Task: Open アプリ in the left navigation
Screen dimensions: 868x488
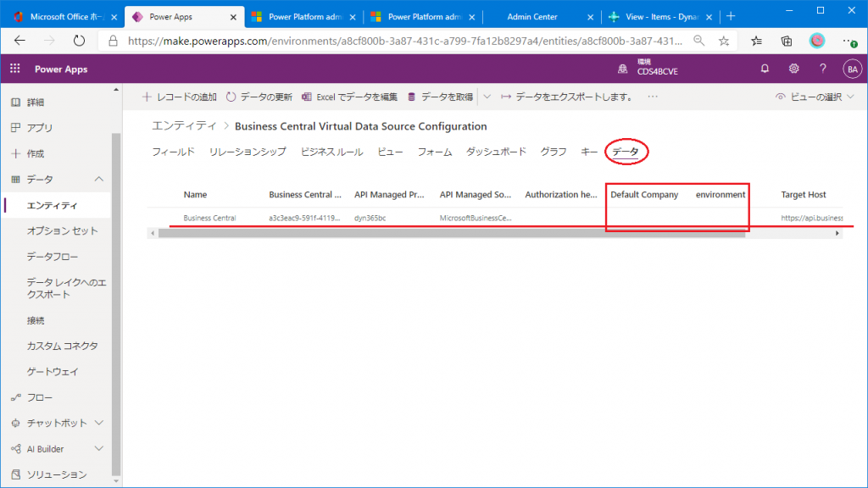Action: point(40,128)
